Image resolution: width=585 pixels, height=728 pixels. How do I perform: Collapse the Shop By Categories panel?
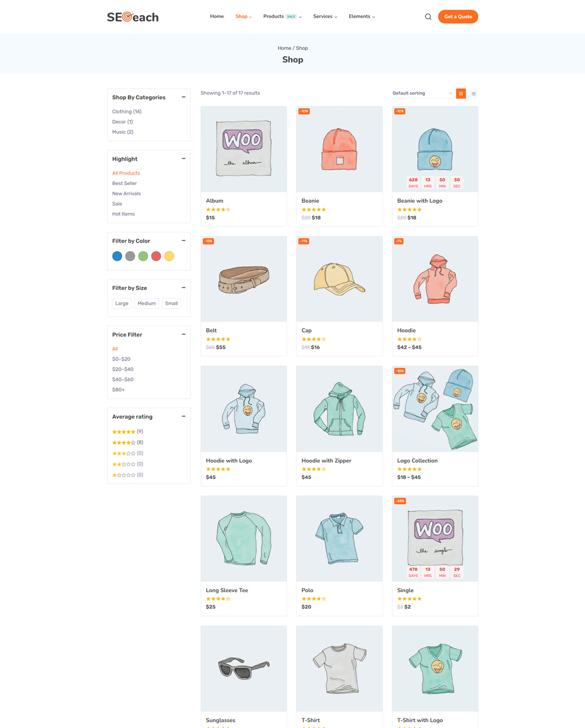(184, 97)
